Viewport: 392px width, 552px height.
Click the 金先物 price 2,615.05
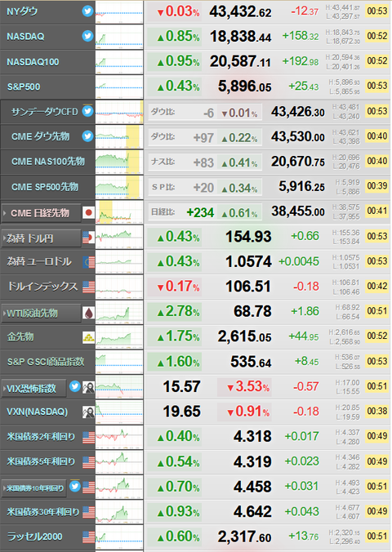[244, 337]
